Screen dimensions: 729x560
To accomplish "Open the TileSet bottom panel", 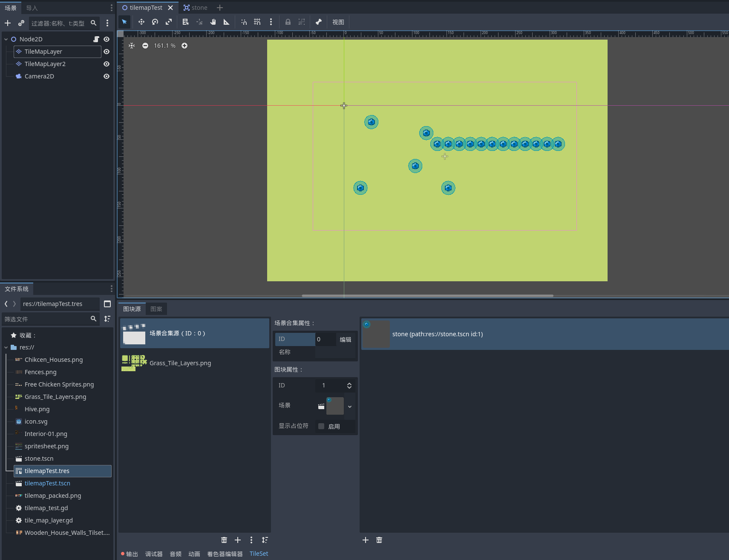I will click(259, 554).
